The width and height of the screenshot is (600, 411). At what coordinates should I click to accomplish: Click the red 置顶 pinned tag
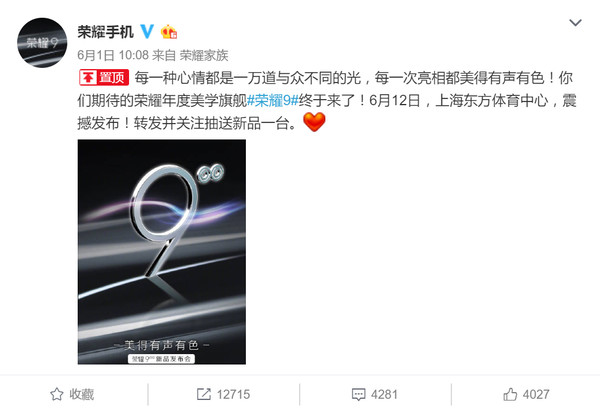coord(104,78)
